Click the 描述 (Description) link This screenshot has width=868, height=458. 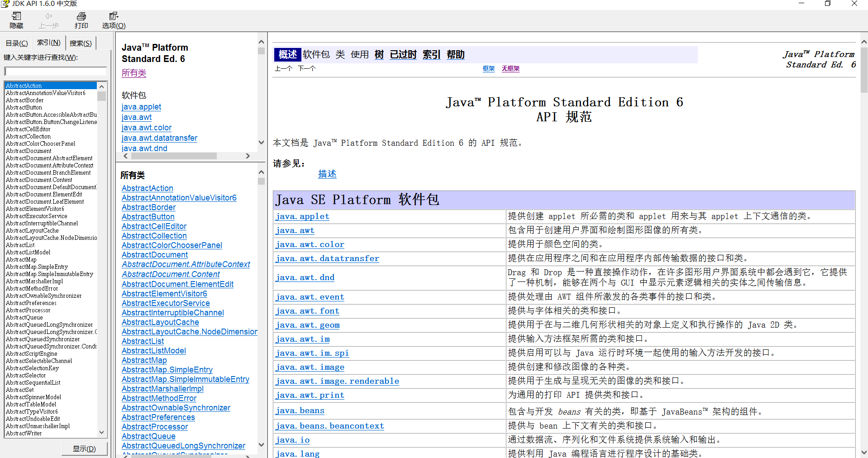coord(327,174)
